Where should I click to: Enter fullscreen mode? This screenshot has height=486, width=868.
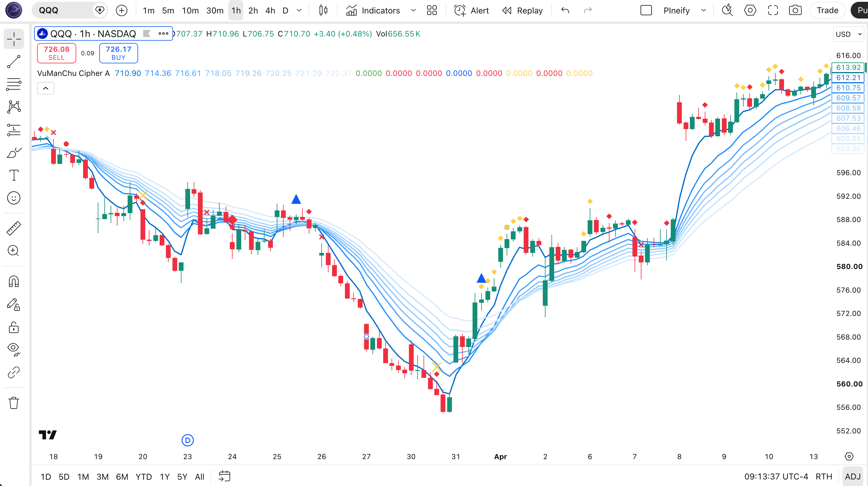pos(773,10)
